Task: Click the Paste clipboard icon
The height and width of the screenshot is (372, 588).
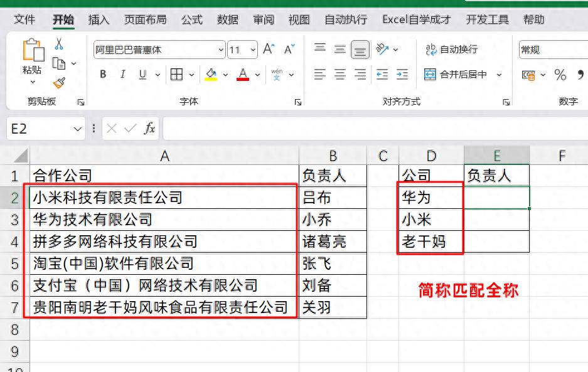Action: click(x=33, y=50)
